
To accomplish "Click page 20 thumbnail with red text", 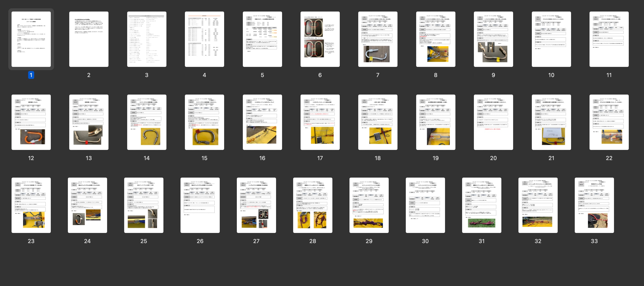I will [x=493, y=122].
